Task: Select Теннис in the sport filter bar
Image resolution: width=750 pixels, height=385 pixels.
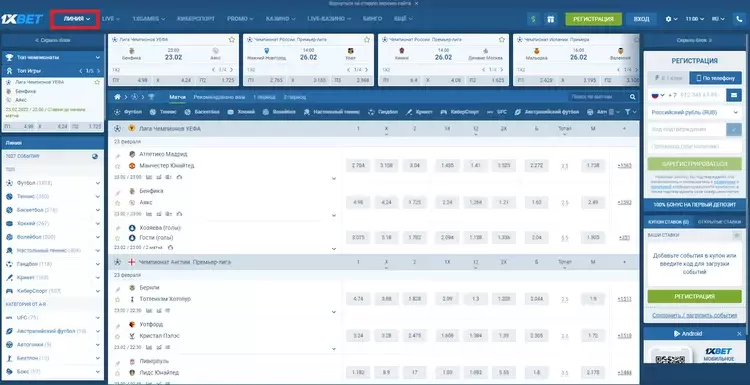Action: tap(163, 112)
